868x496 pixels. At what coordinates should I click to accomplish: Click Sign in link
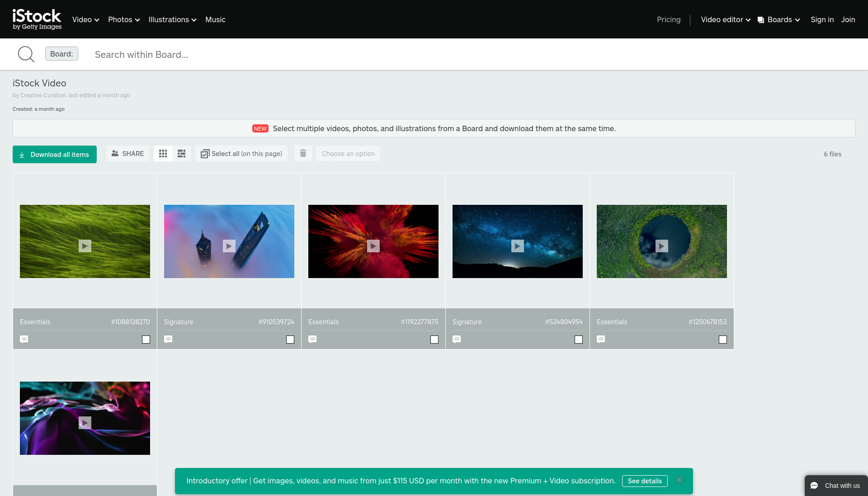tap(822, 19)
